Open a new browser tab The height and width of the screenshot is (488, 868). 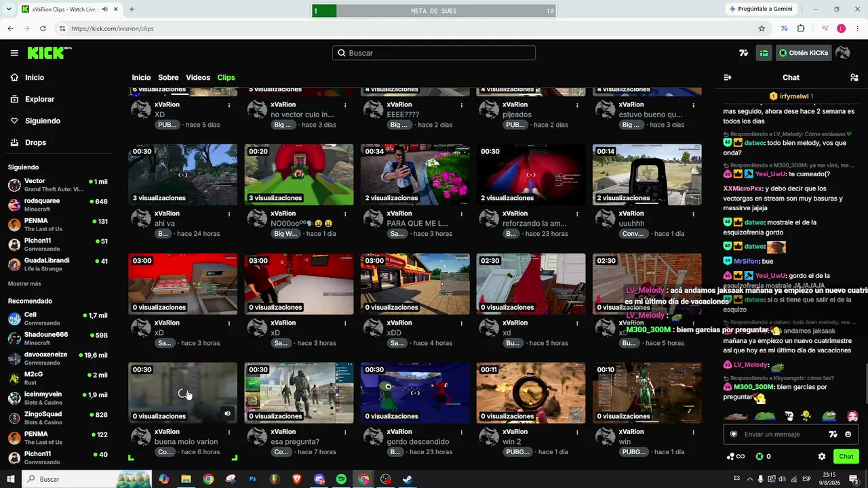[x=132, y=9]
